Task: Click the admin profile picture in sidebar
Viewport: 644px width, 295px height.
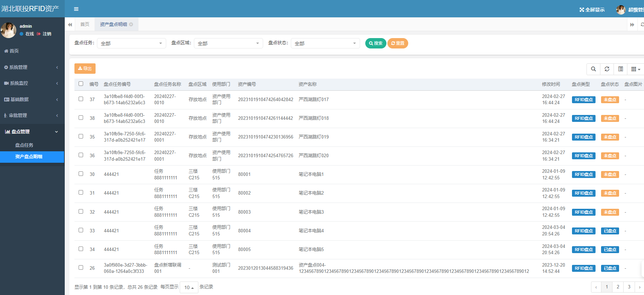Action: (8, 30)
